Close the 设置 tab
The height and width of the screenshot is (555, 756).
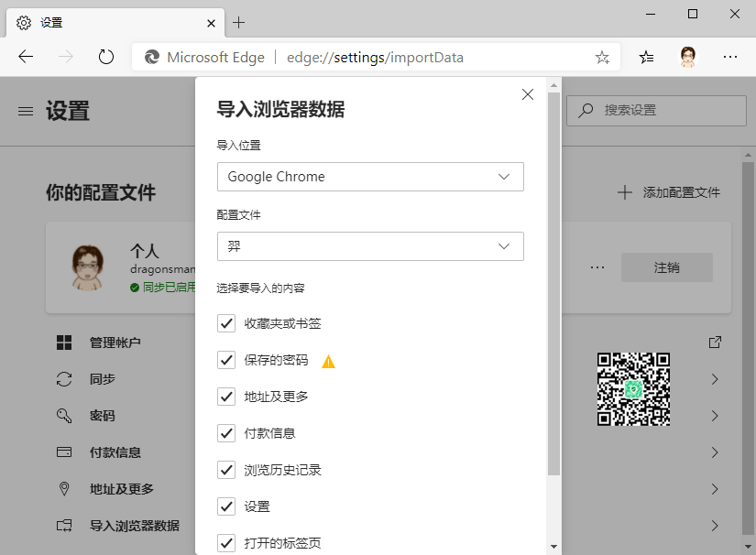pos(211,23)
